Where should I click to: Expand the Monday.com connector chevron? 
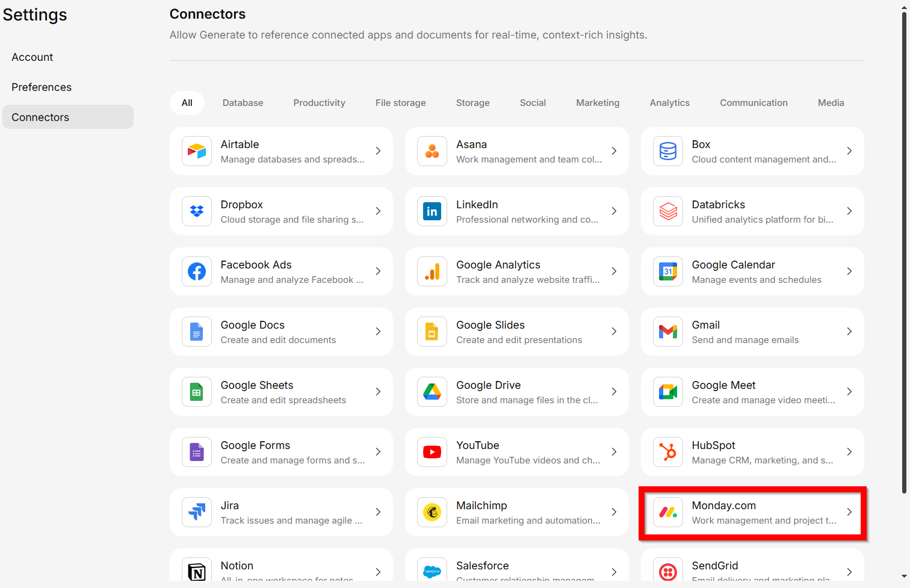849,512
